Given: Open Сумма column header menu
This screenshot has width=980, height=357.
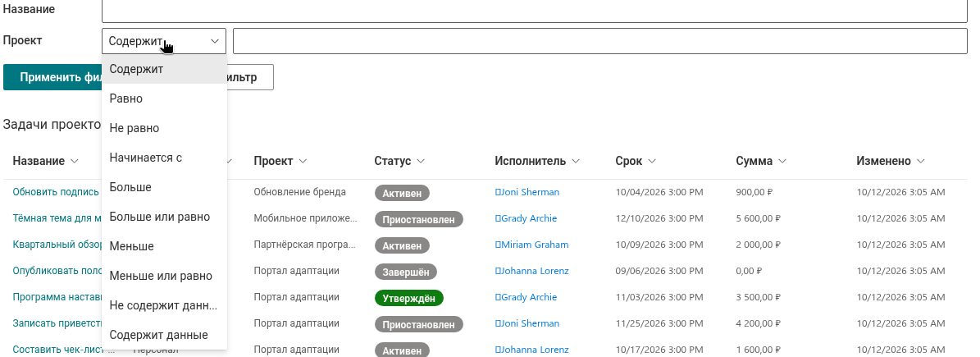Looking at the screenshot, I should (x=760, y=161).
